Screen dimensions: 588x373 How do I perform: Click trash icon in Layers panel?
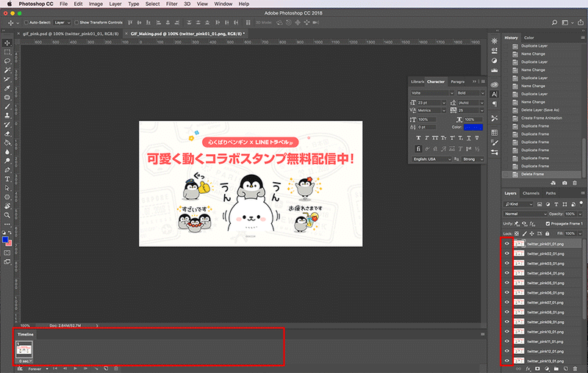[x=575, y=369]
